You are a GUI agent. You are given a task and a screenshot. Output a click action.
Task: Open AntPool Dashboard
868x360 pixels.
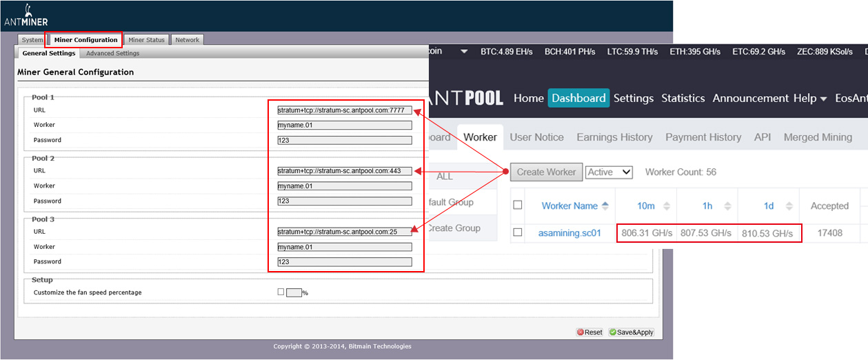coord(579,98)
